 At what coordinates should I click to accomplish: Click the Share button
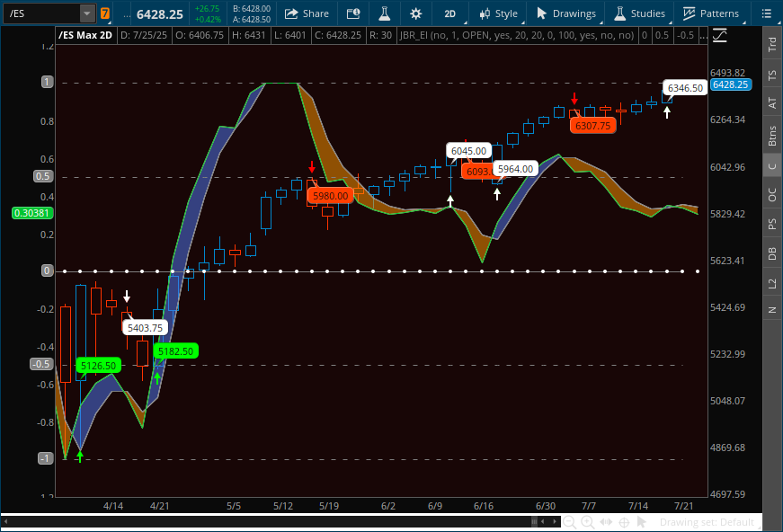[307, 13]
